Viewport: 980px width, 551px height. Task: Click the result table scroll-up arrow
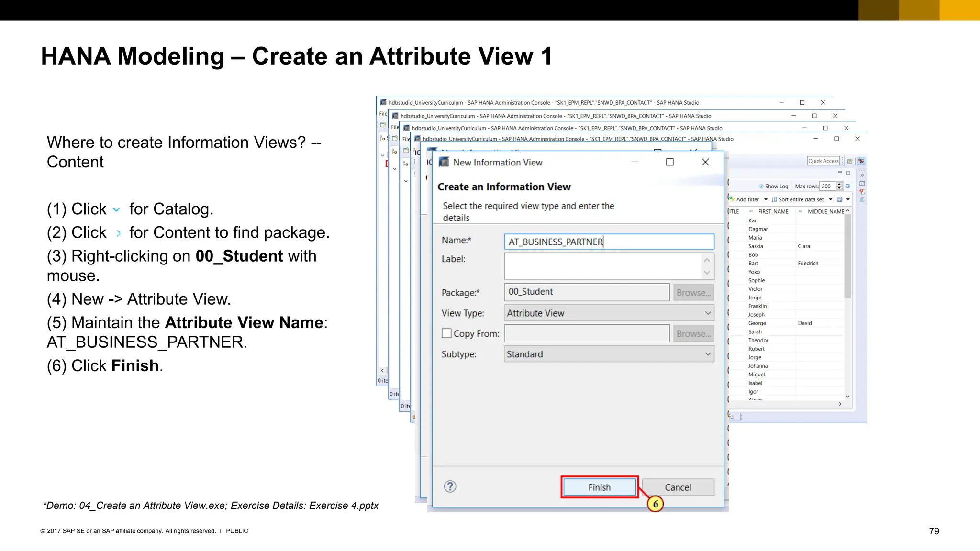(847, 211)
